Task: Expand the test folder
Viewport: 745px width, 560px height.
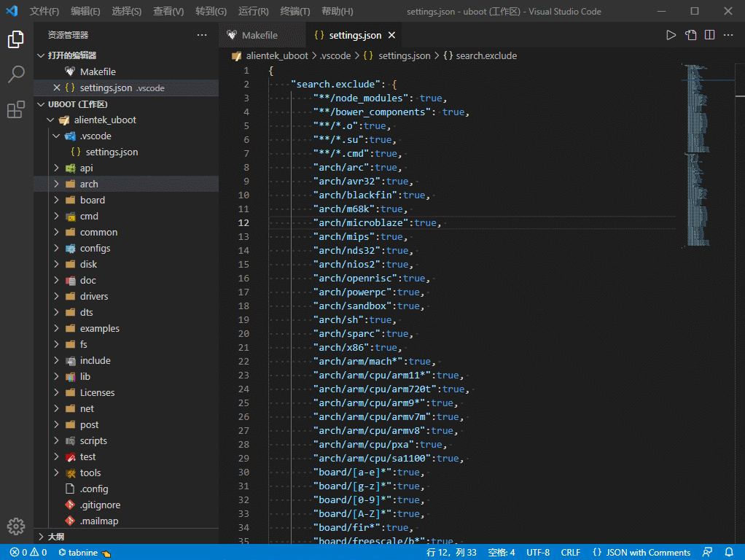Action: pyautogui.click(x=56, y=457)
